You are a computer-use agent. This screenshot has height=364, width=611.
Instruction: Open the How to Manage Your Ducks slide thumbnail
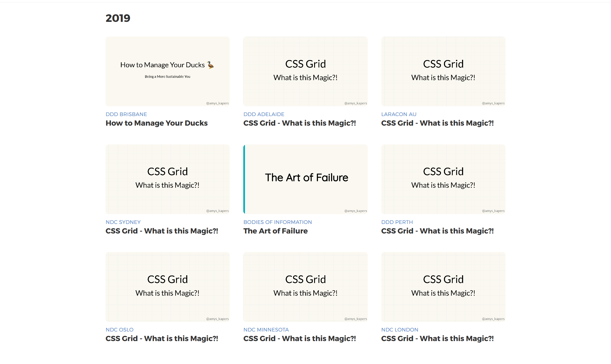(x=167, y=71)
